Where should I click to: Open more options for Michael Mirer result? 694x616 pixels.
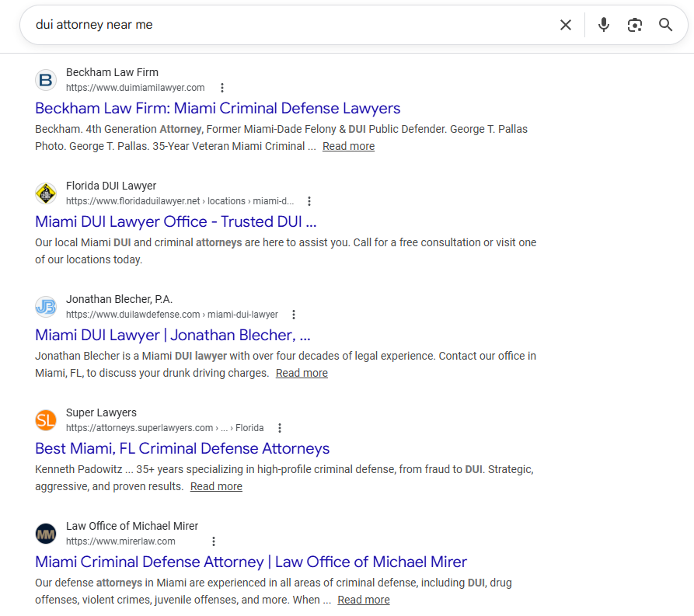(214, 541)
